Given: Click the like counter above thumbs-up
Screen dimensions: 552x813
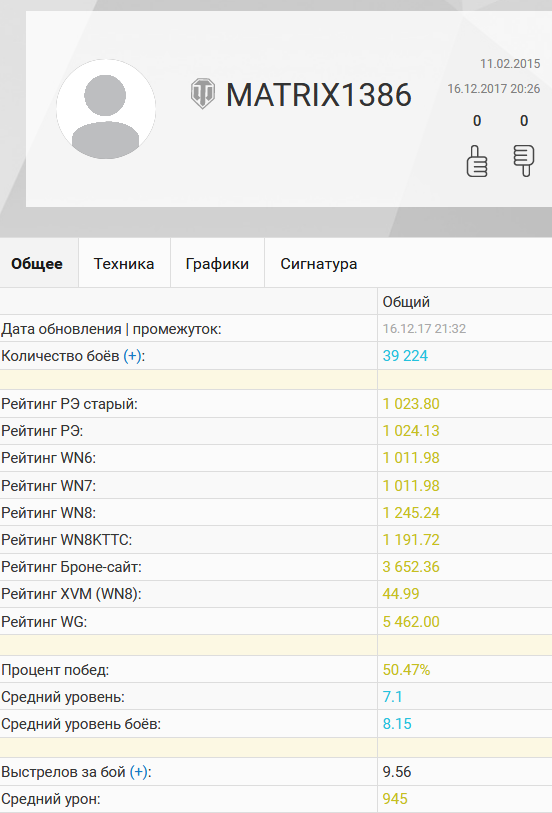Looking at the screenshot, I should click(477, 121).
